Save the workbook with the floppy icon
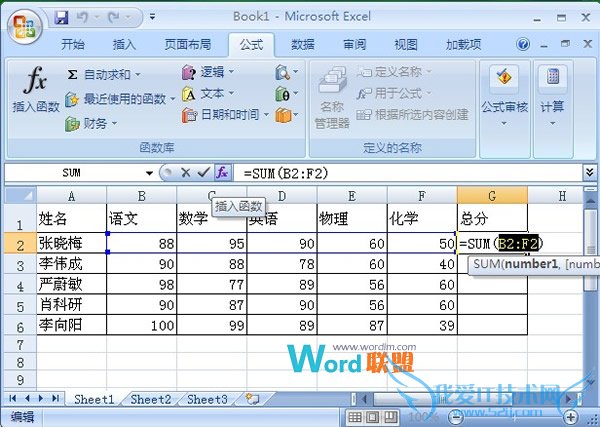This screenshot has height=427, width=600. click(61, 17)
